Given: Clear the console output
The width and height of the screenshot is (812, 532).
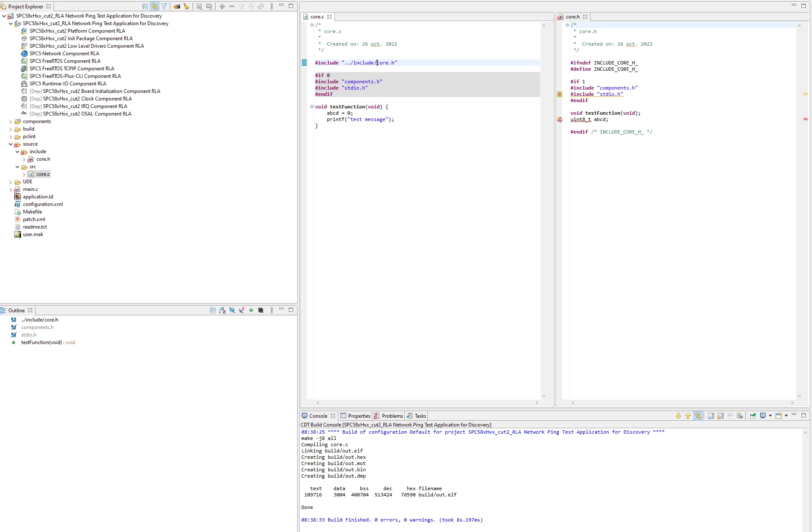Looking at the screenshot, I should click(740, 416).
